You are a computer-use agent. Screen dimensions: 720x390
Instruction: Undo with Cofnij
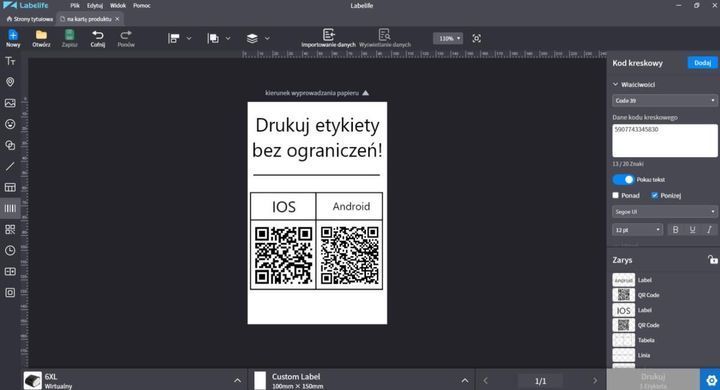(98, 39)
